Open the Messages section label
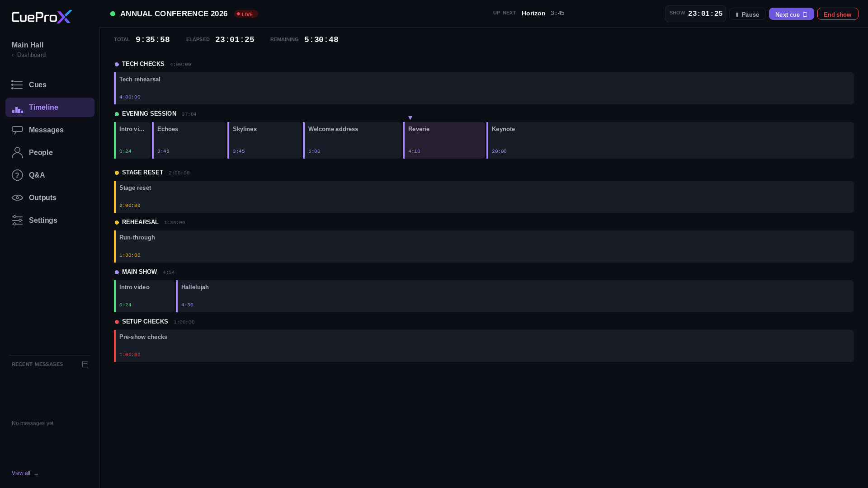868x488 pixels. pyautogui.click(x=46, y=130)
